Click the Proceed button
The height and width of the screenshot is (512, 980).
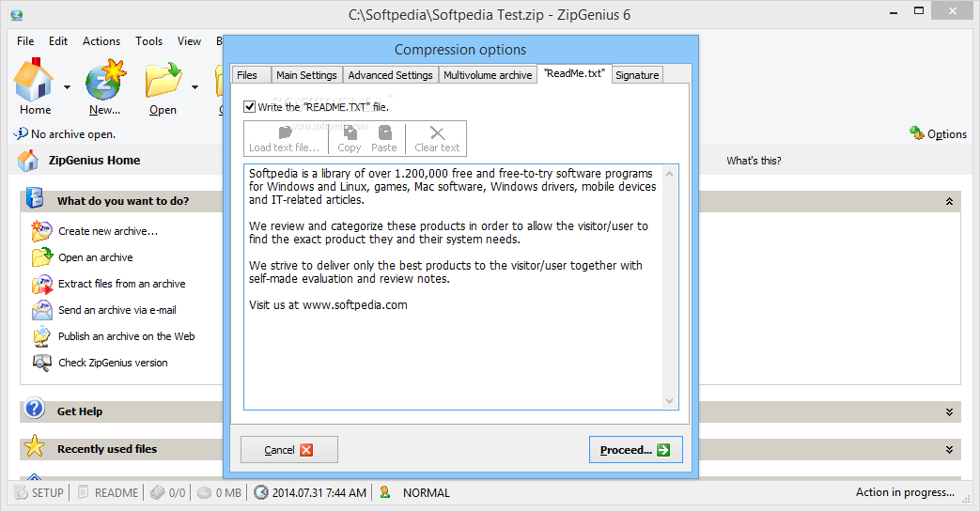(635, 449)
